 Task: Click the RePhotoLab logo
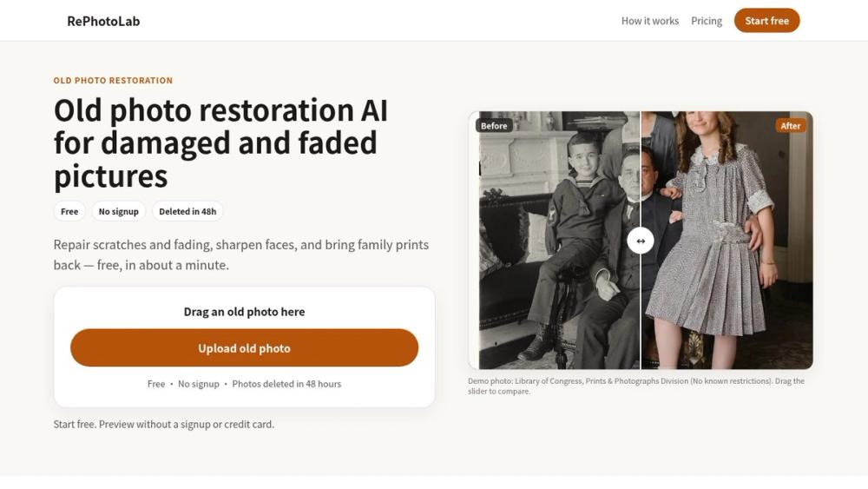pyautogui.click(x=103, y=21)
